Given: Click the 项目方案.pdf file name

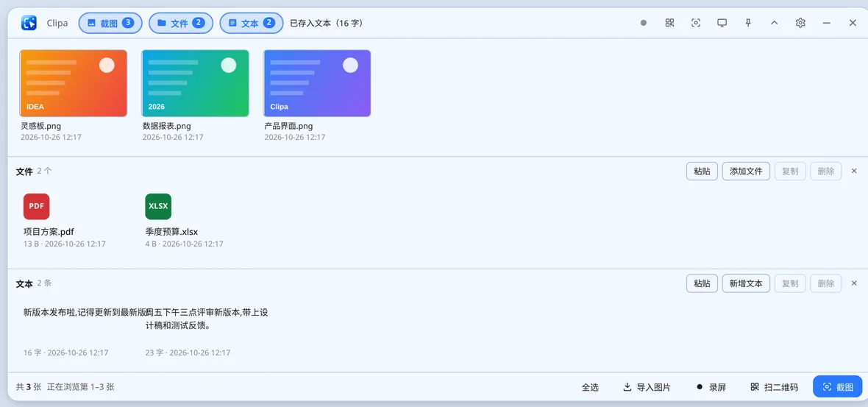Looking at the screenshot, I should [x=49, y=231].
